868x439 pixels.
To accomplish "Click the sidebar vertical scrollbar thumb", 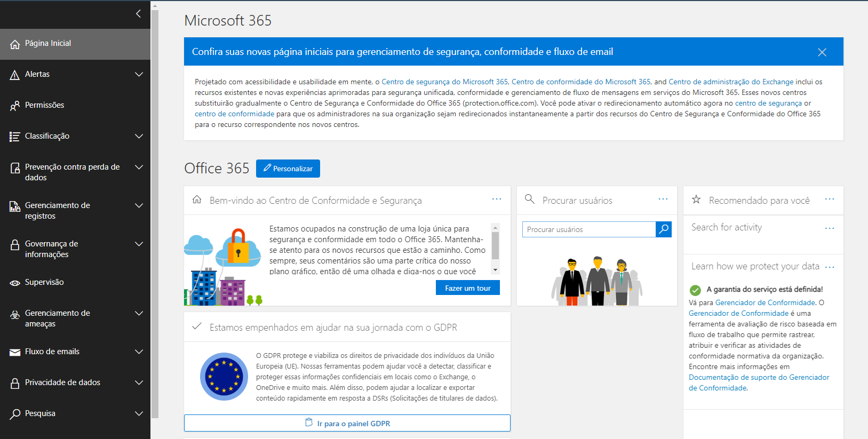I will click(155, 213).
